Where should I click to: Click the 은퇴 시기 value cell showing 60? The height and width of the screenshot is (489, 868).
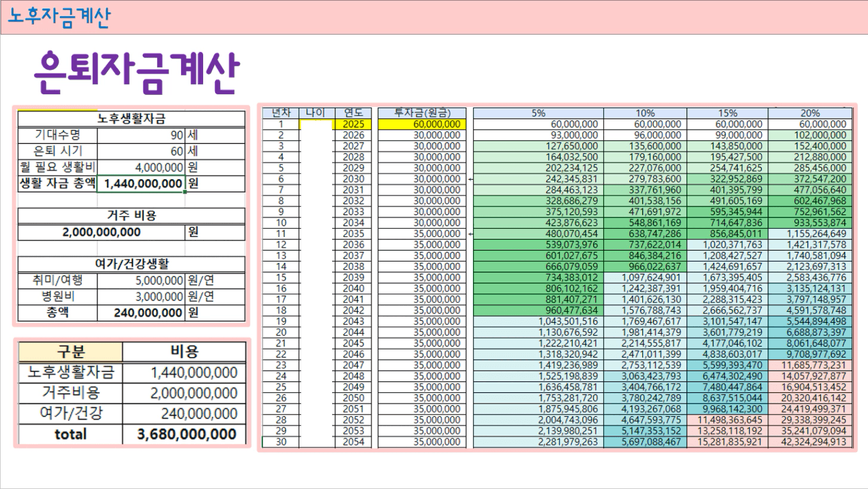[141, 151]
